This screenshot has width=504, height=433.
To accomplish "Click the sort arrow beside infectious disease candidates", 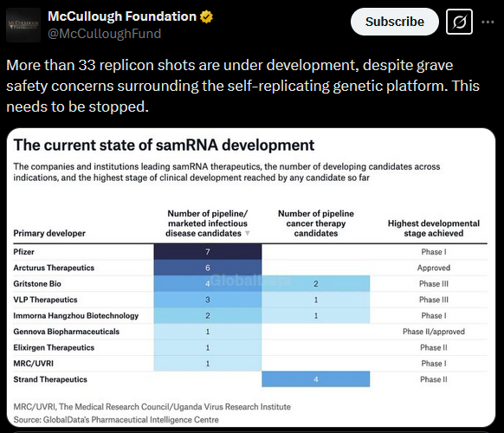I will coord(247,233).
